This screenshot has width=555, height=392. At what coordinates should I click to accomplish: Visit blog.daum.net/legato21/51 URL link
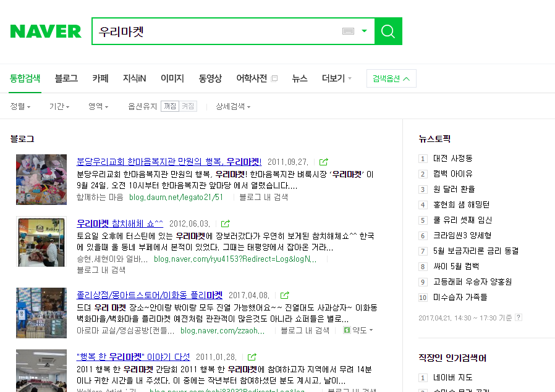click(176, 198)
